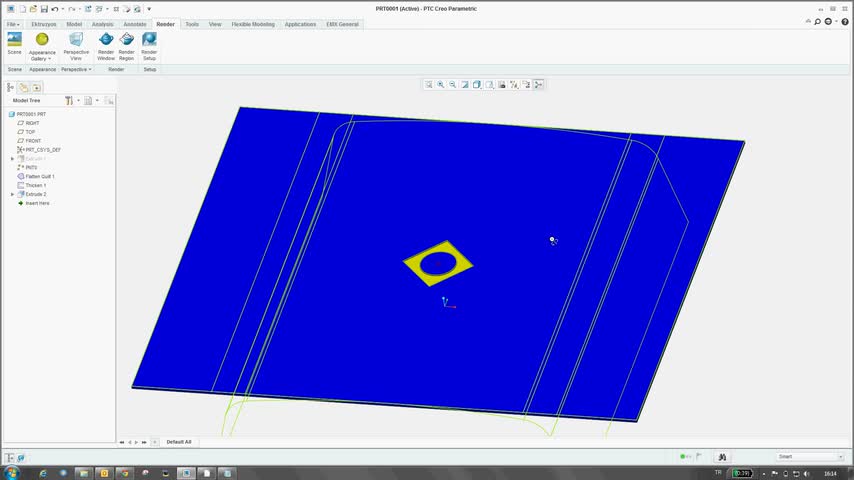The height and width of the screenshot is (480, 854).
Task: Select PRT0001.PRT in the model tree
Action: [x=27, y=114]
